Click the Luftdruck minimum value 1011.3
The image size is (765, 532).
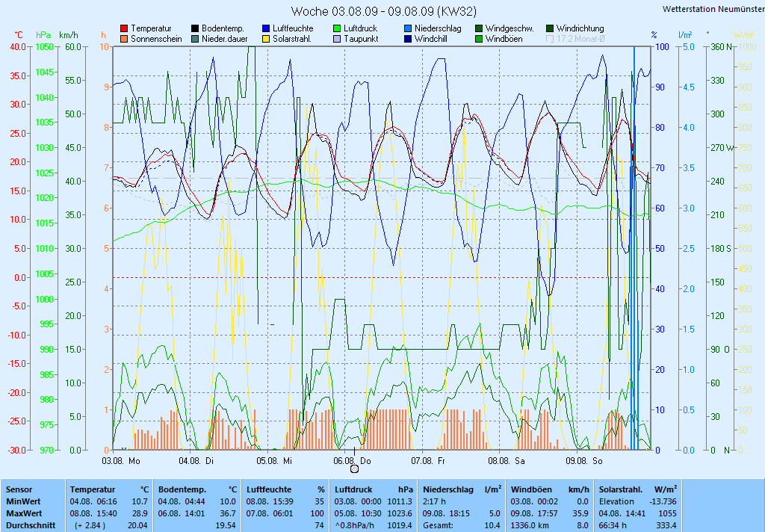[400, 502]
